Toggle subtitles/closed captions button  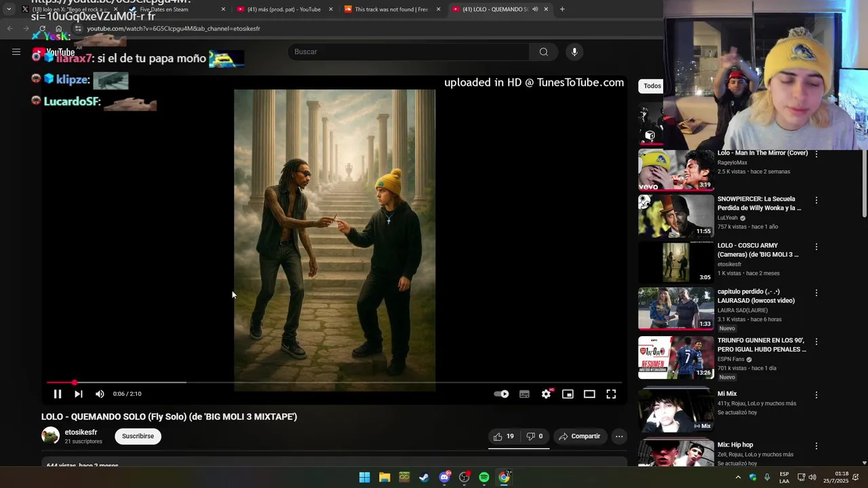pos(524,394)
